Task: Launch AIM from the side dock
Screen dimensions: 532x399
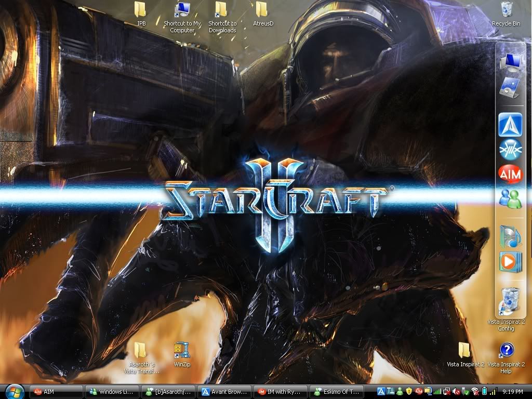Action: coord(510,174)
